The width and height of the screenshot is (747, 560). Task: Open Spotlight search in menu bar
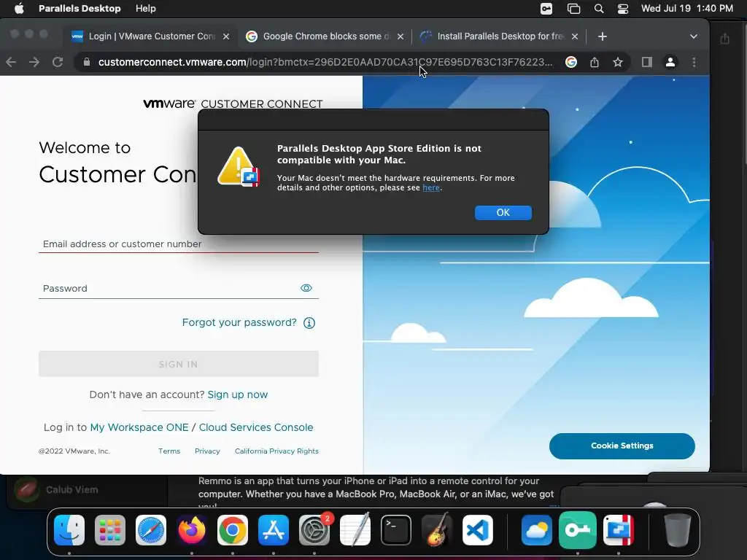[x=599, y=9]
